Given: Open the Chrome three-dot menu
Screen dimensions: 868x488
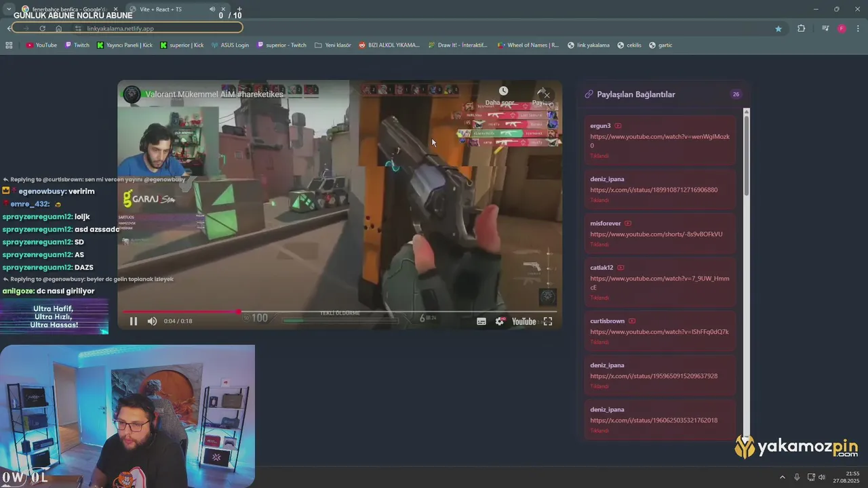Looking at the screenshot, I should click(x=858, y=28).
